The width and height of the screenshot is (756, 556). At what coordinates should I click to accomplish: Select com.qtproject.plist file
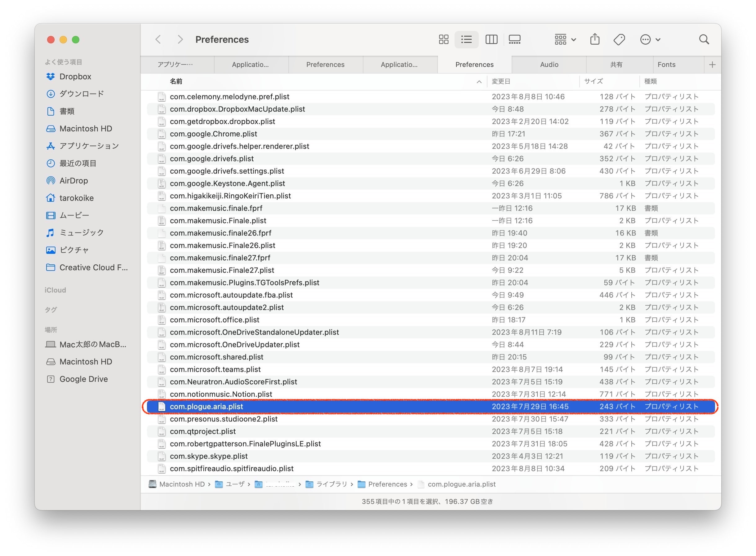[431, 431]
